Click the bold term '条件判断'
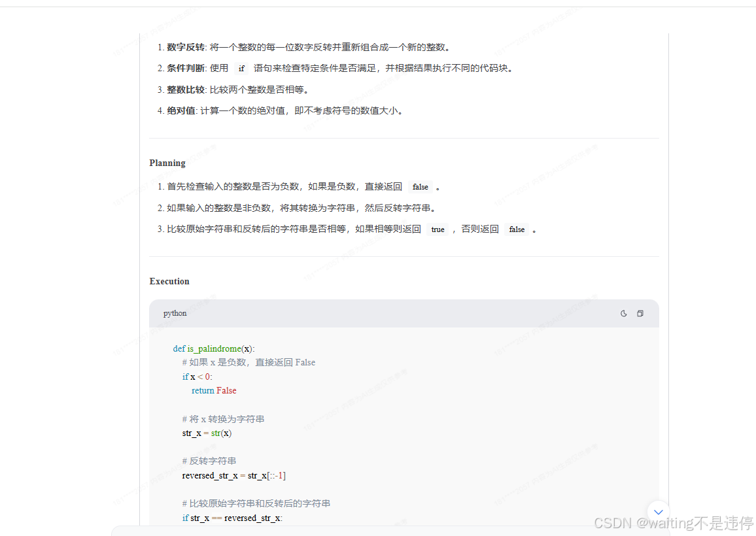756x536 pixels. (x=186, y=69)
